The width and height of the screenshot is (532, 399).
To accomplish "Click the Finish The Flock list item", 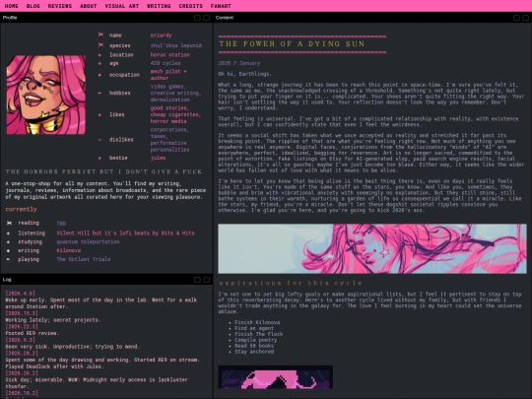I will (x=259, y=334).
